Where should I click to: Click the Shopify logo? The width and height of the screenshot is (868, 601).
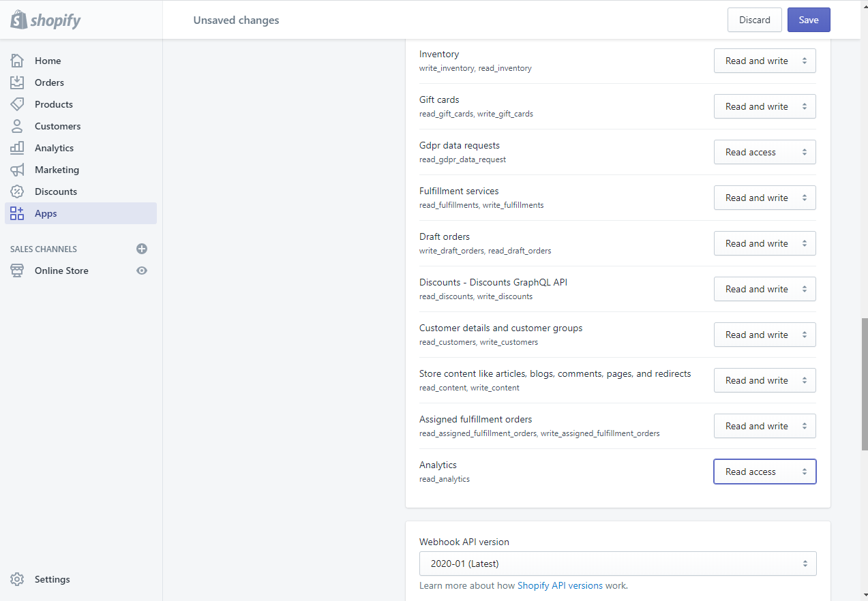(x=46, y=20)
